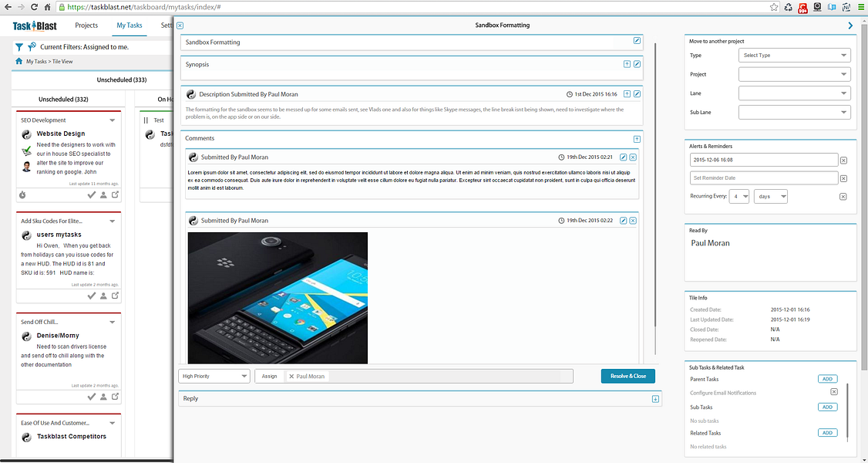Open the Projects tab

click(86, 25)
